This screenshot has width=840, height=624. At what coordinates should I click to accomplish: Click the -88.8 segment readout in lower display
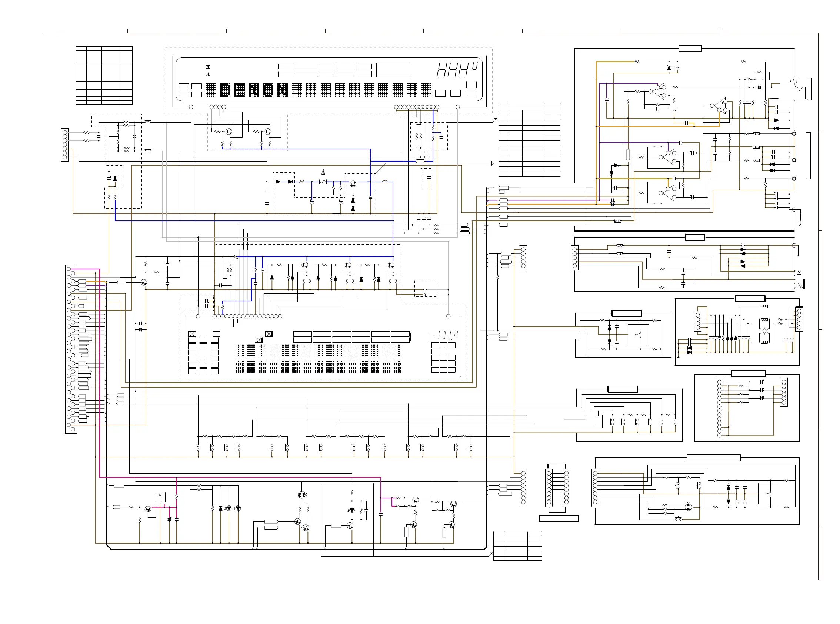[x=446, y=335]
